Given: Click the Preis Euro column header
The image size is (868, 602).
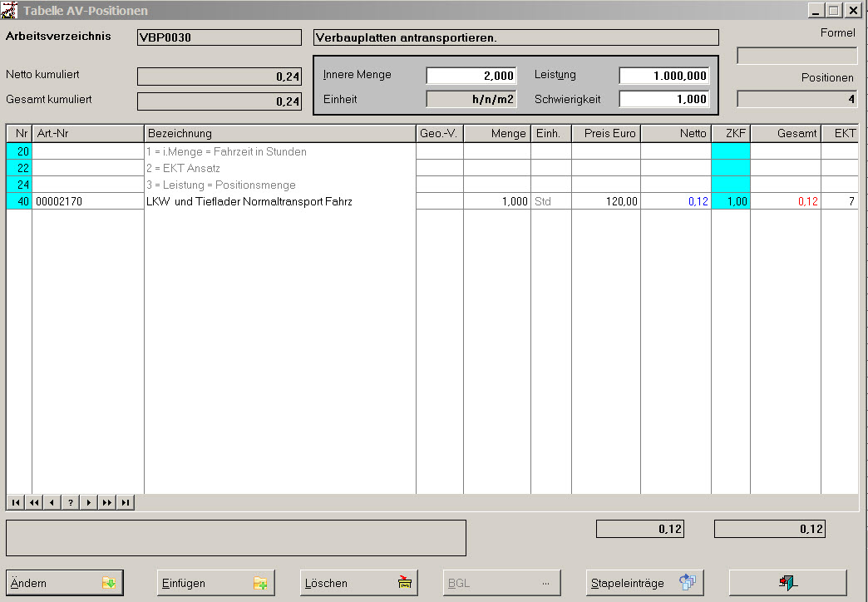Looking at the screenshot, I should [605, 133].
